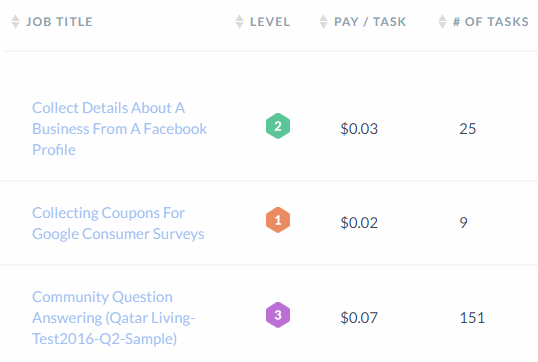
Task: Select the 9 tasks count cell
Action: 464,223
